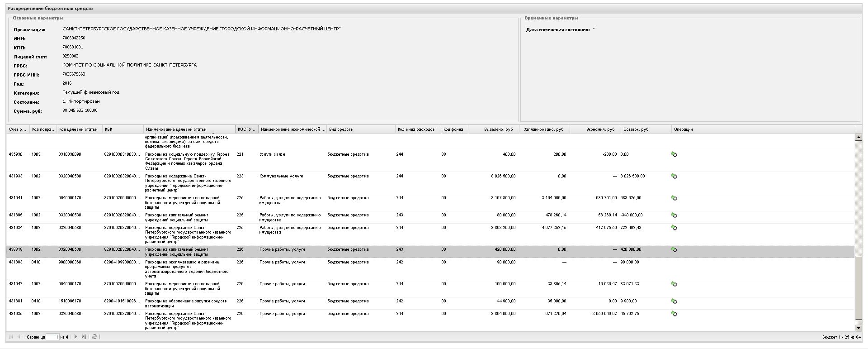Click target code 0310030090
Viewport: 868px width, 349px height.
tap(70, 154)
